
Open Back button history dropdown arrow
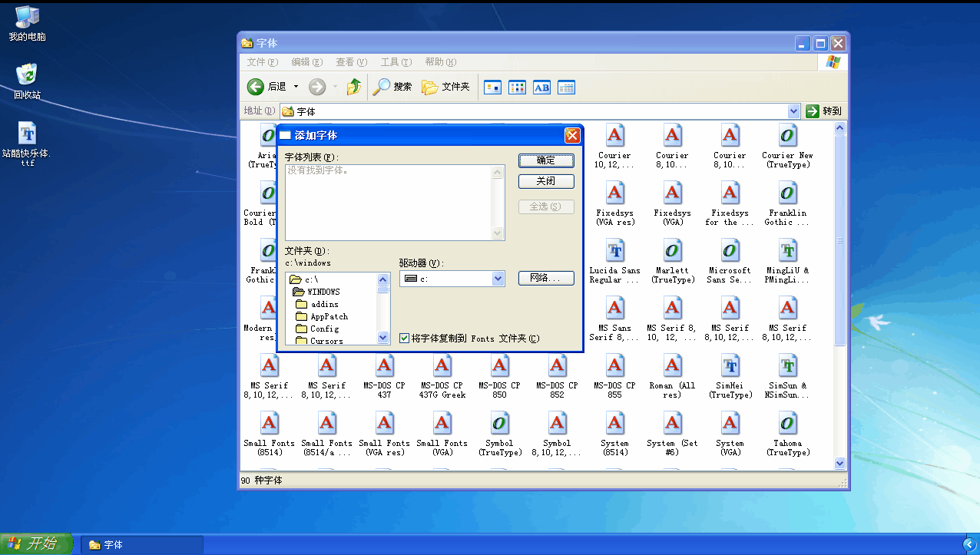coord(296,87)
